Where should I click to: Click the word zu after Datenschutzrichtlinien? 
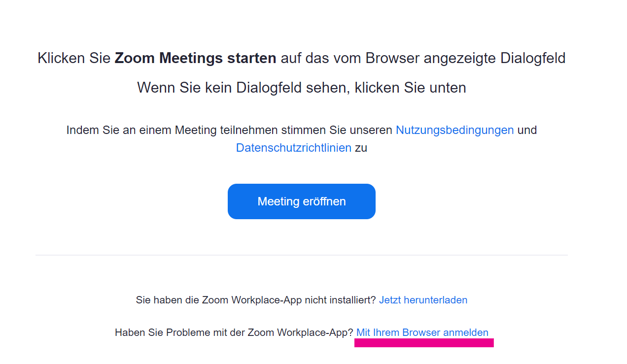[361, 148]
